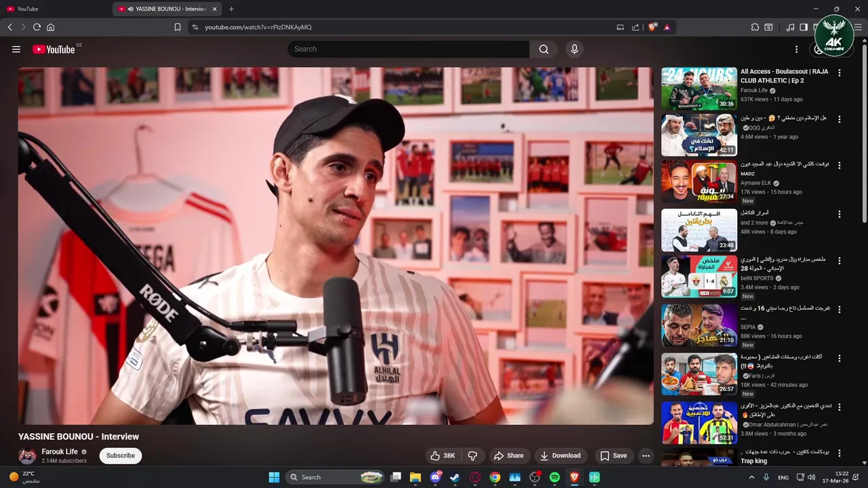
Task: Open YouTube settings three-dot menu in header
Action: tap(796, 49)
